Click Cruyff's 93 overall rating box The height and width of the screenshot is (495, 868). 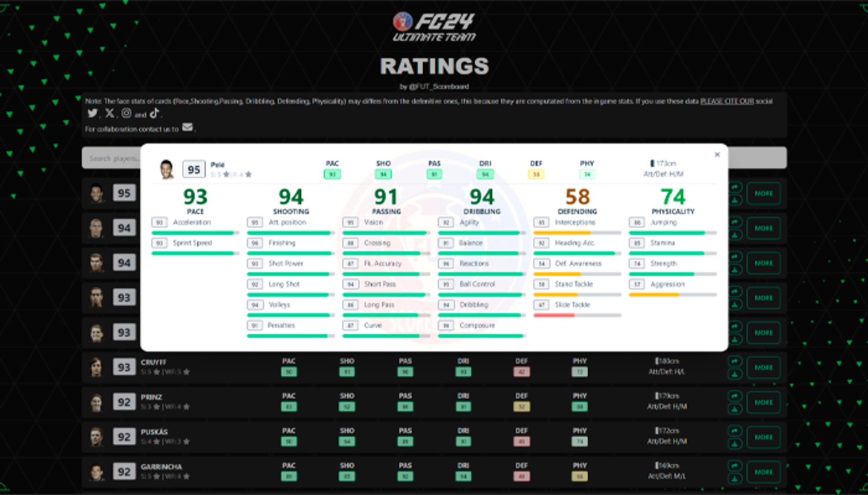coord(124,367)
